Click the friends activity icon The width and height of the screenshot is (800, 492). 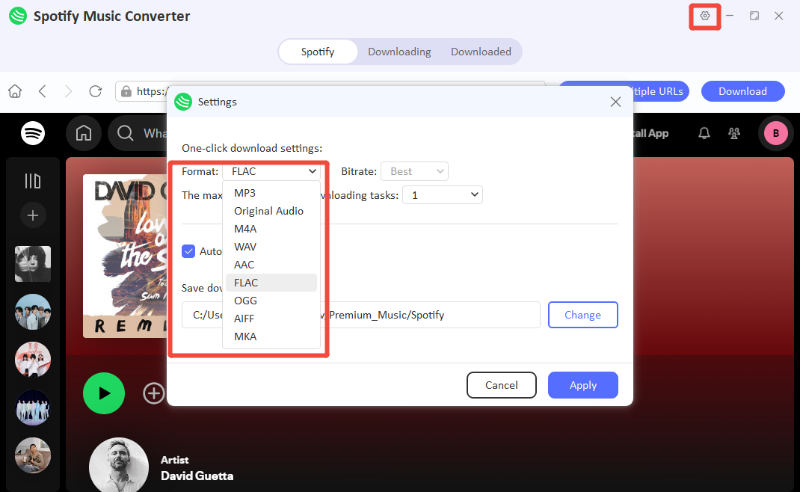735,133
